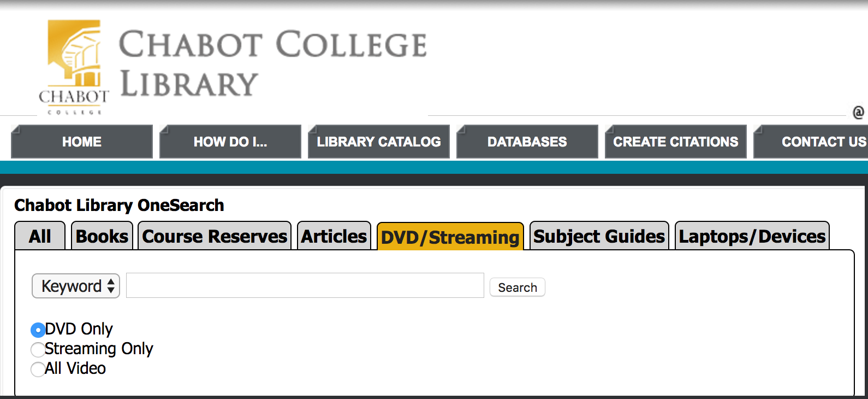Open the HOME navigation item

(x=82, y=142)
